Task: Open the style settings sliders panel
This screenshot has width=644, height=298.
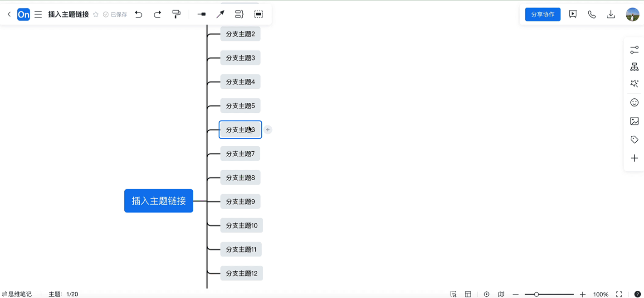Action: [634, 50]
